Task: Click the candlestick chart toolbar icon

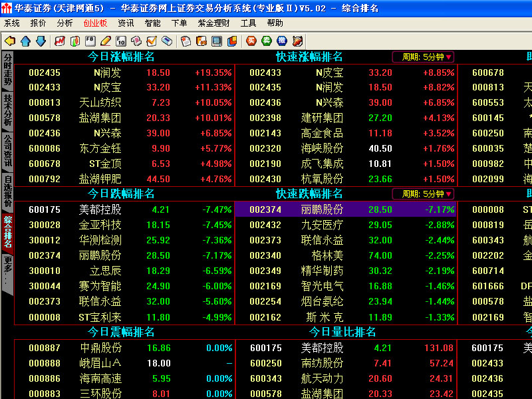Action: (75, 41)
